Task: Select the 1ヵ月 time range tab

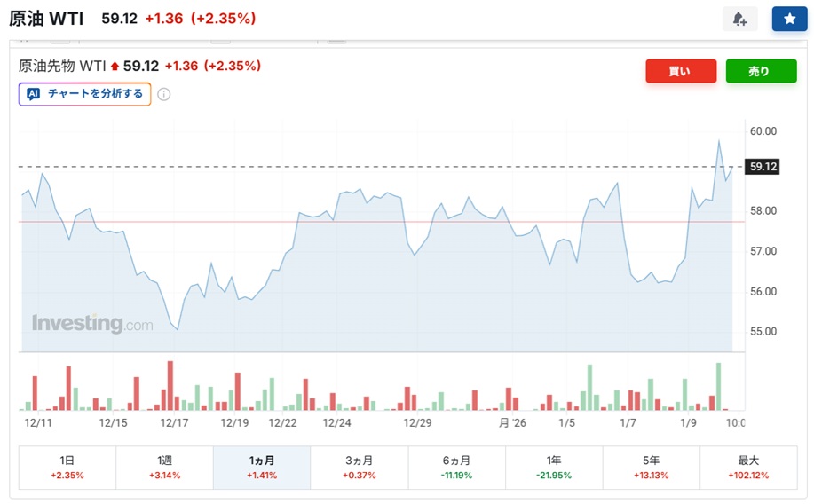Action: [x=262, y=467]
